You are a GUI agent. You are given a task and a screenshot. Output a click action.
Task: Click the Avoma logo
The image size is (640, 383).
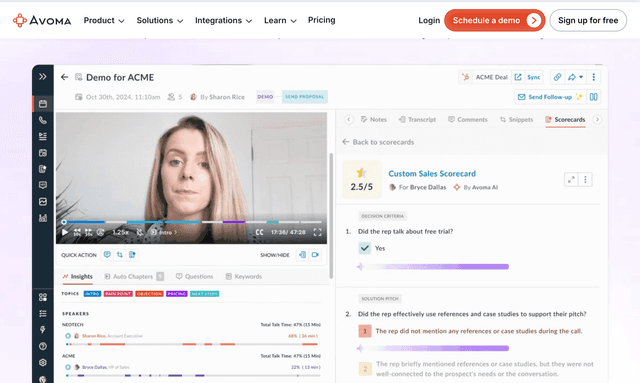pyautogui.click(x=42, y=20)
